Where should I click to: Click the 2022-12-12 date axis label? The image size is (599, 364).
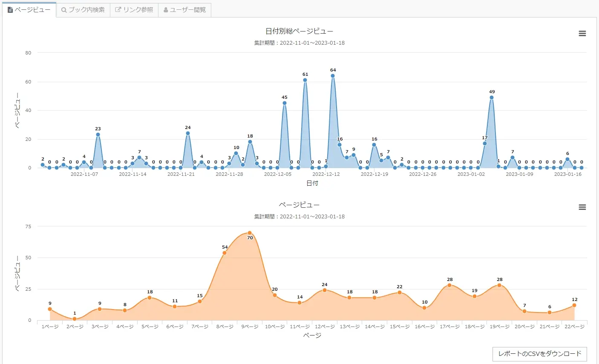point(326,174)
